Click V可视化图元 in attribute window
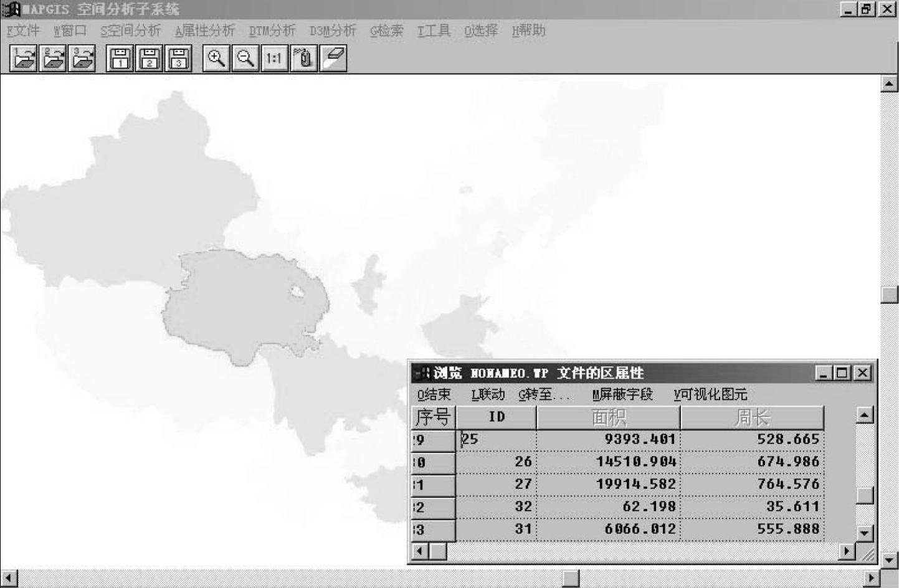899x588 pixels. [x=710, y=394]
